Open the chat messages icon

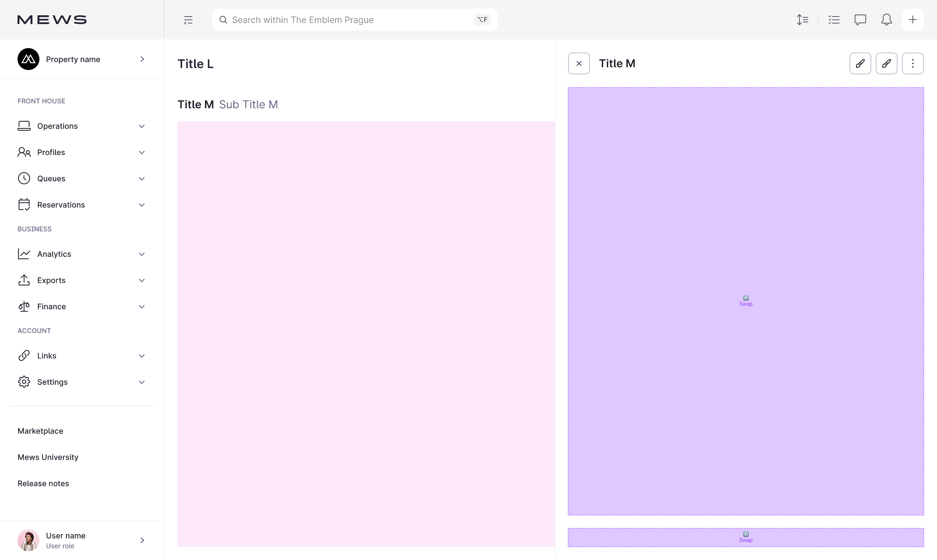860,20
